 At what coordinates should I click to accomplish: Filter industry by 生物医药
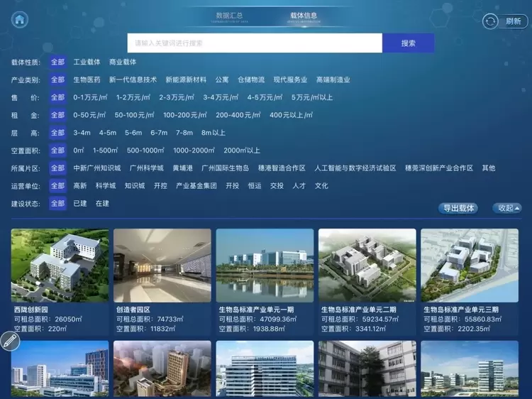[87, 80]
